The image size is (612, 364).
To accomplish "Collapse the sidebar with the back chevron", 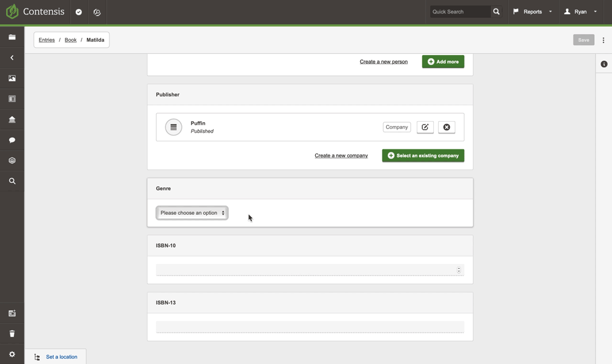I will (x=12, y=58).
